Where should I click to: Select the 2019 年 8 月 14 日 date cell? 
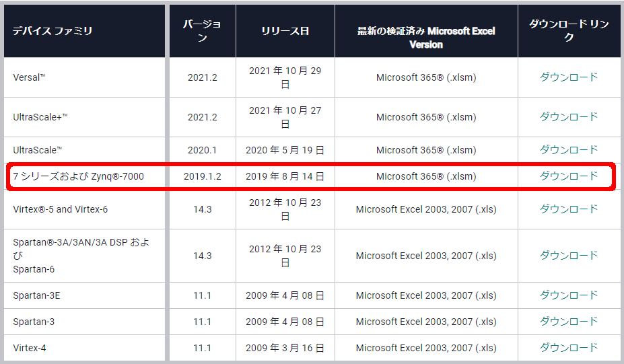point(285,176)
